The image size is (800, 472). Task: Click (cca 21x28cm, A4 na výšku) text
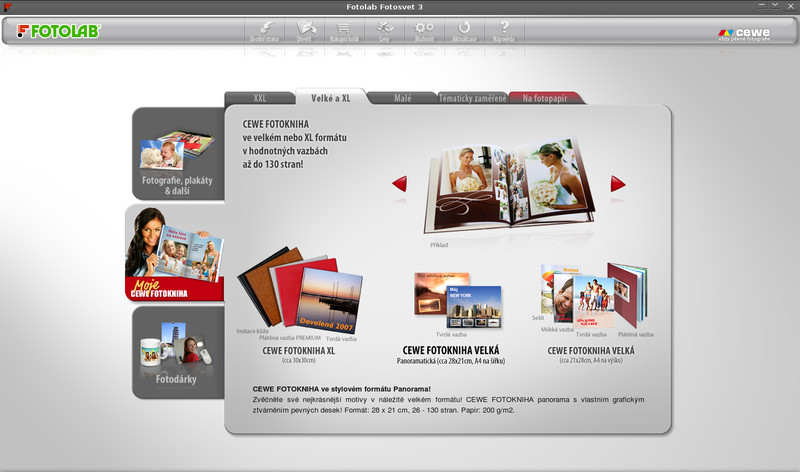point(591,360)
